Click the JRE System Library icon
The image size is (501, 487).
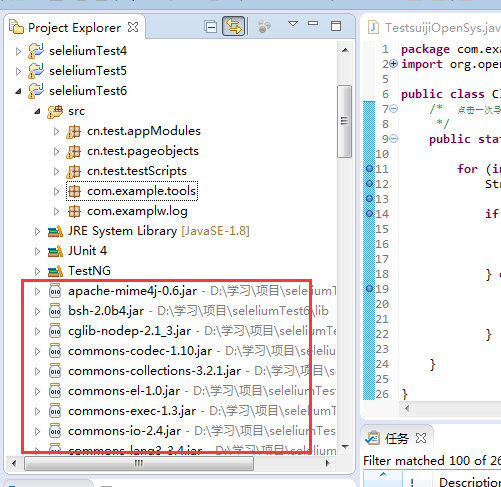point(55,231)
